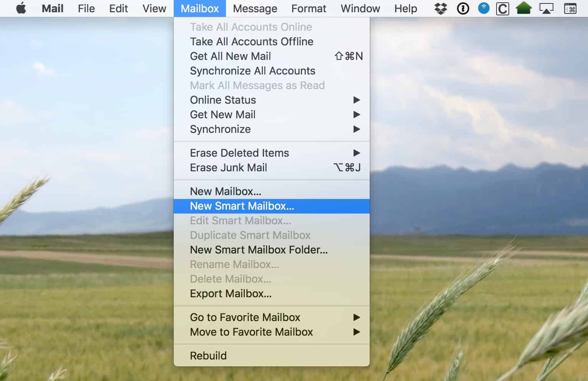Choose Export Mailbox…
This screenshot has height=381, width=588.
tap(272, 293)
